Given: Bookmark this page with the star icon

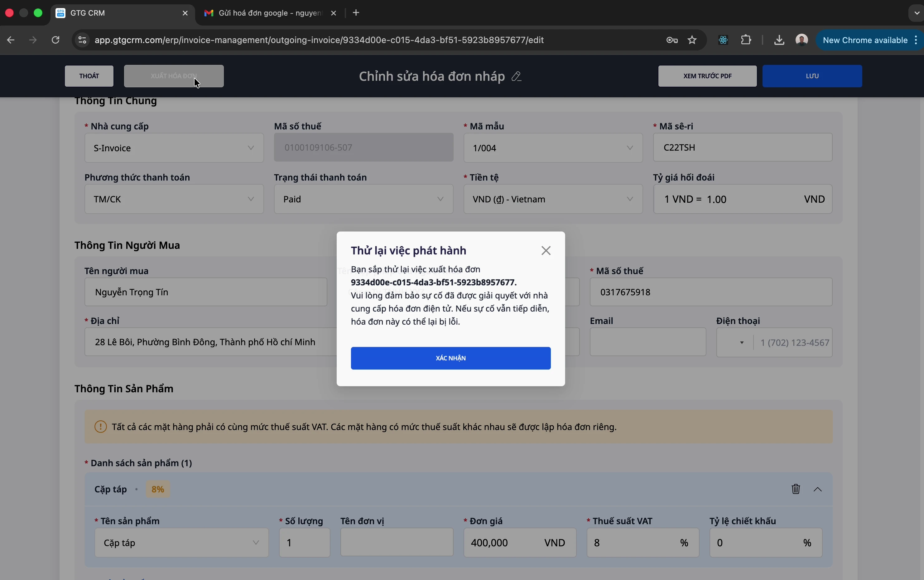Looking at the screenshot, I should pos(692,40).
